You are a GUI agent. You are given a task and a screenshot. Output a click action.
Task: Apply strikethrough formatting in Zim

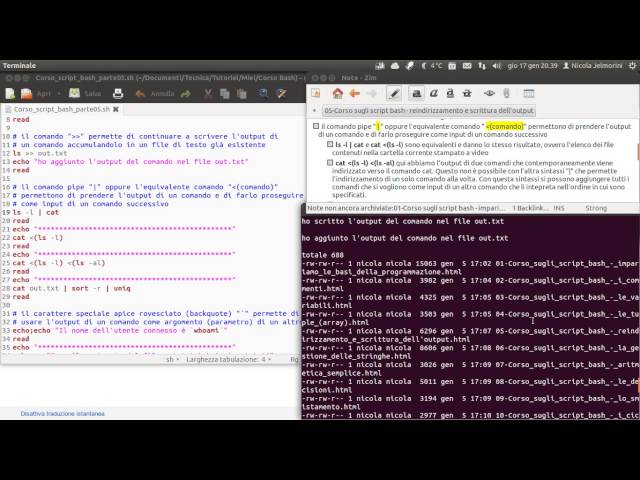click(x=467, y=93)
